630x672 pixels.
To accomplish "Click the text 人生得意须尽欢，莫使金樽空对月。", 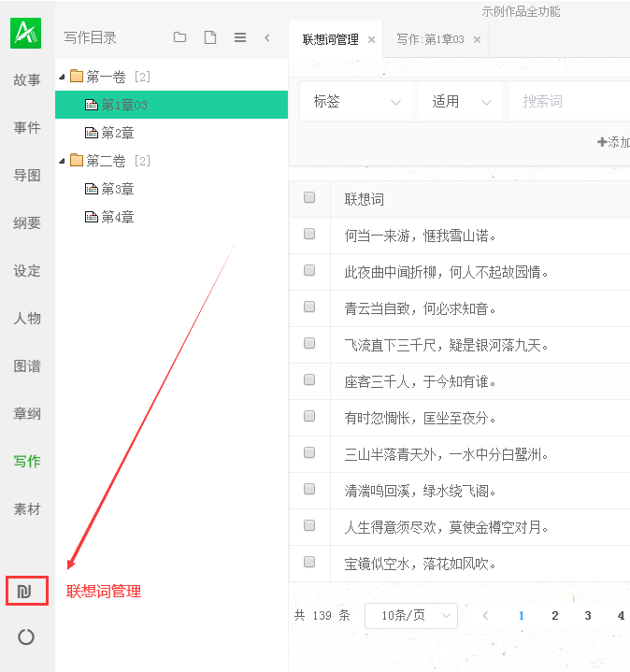I will tap(447, 527).
